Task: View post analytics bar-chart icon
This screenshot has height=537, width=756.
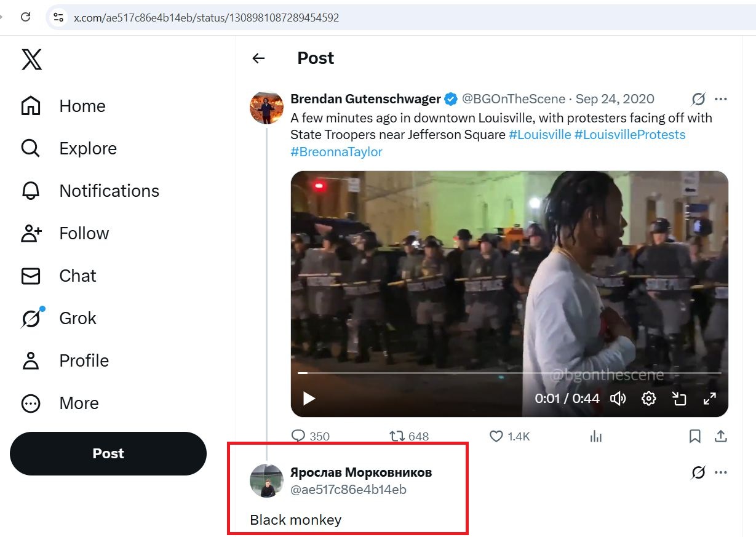Action: click(x=595, y=436)
